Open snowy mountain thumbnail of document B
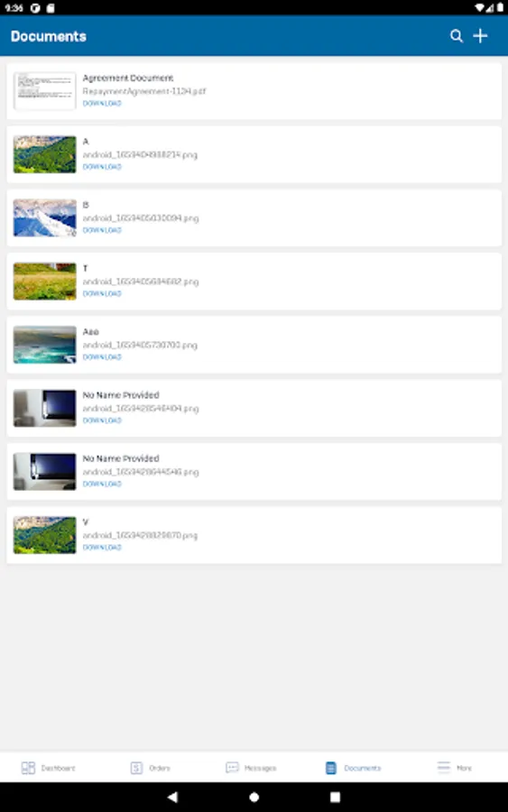The height and width of the screenshot is (812, 508). coord(44,218)
